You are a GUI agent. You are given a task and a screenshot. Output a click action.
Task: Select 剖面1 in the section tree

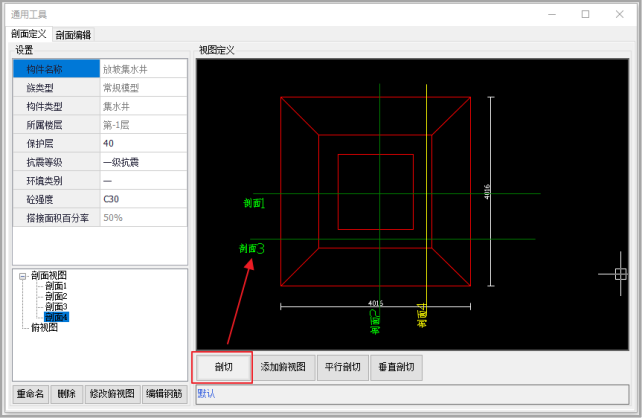(x=56, y=286)
